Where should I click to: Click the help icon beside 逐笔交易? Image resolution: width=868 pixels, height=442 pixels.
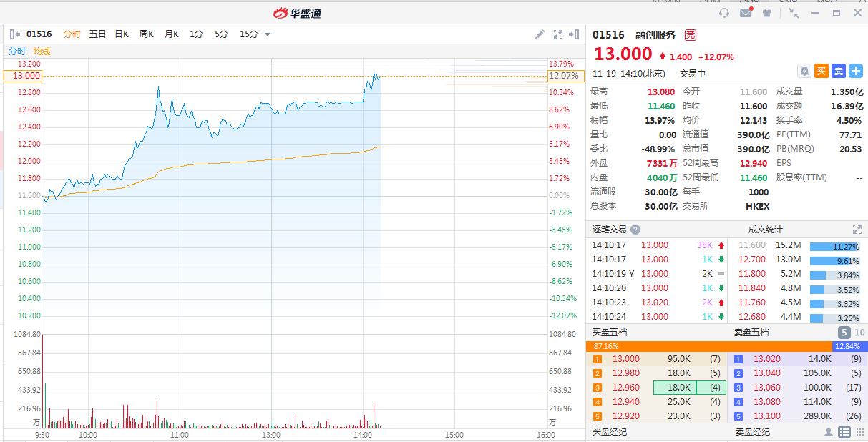(635, 230)
